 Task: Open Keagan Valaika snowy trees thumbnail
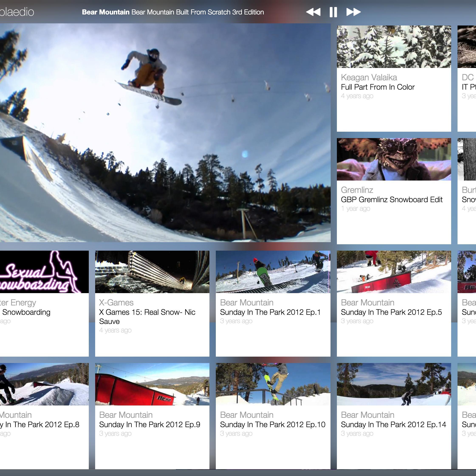(394, 47)
